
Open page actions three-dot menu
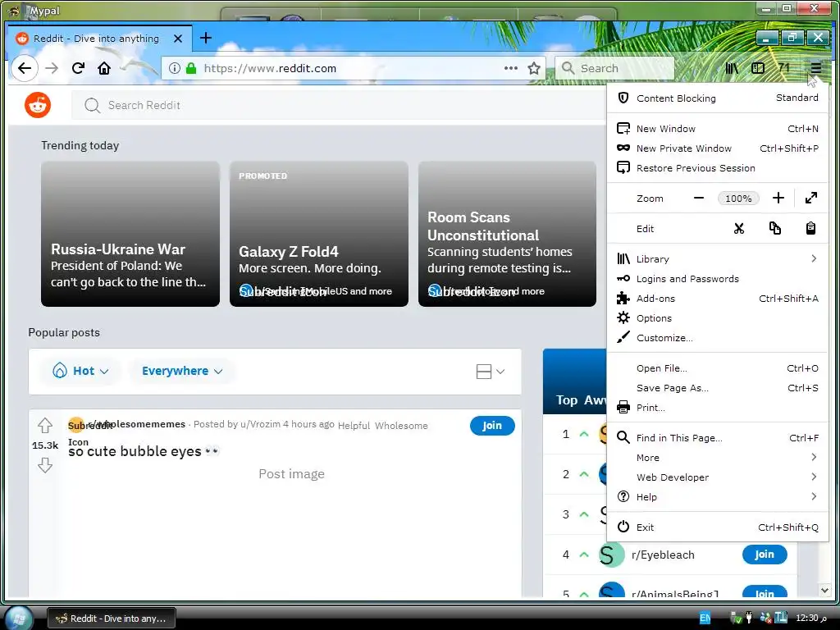pos(510,68)
